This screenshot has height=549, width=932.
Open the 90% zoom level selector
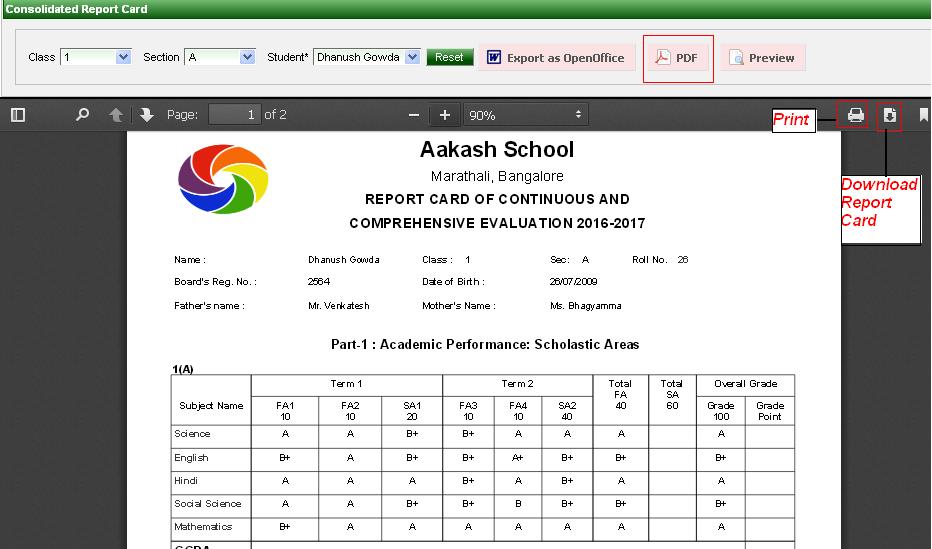coord(525,115)
